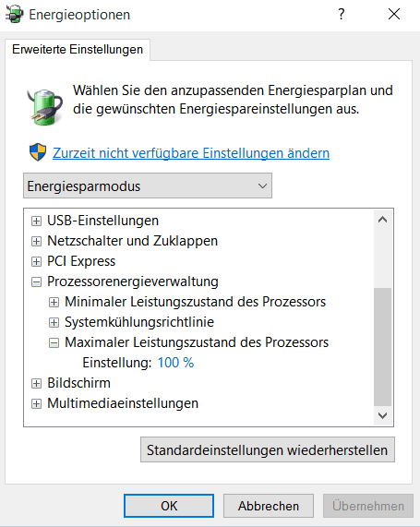The width and height of the screenshot is (420, 527).
Task: Confirm with the OK button
Action: [169, 506]
